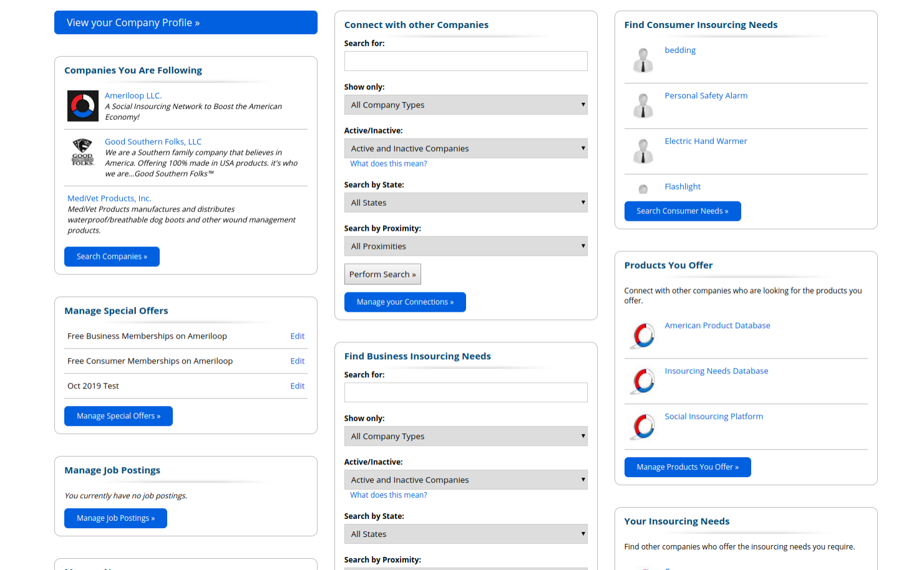Open the Ameriloop LLC. company link
Image resolution: width=924 pixels, height=570 pixels.
click(x=134, y=95)
